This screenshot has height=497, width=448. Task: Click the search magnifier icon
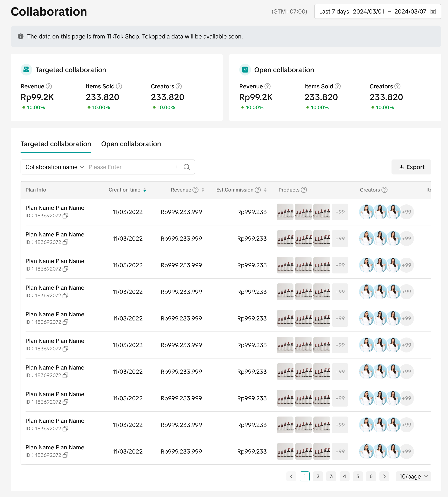pyautogui.click(x=187, y=167)
